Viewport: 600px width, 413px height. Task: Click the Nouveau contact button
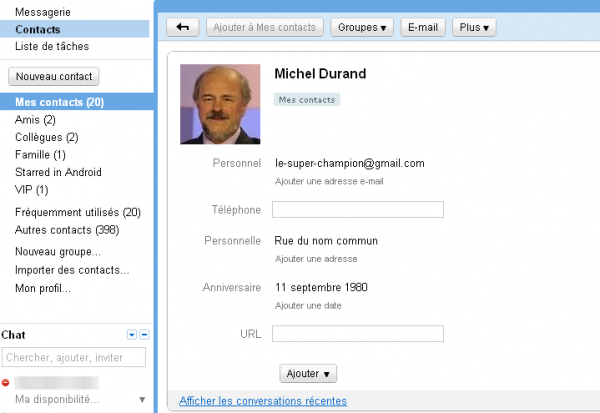click(x=53, y=76)
